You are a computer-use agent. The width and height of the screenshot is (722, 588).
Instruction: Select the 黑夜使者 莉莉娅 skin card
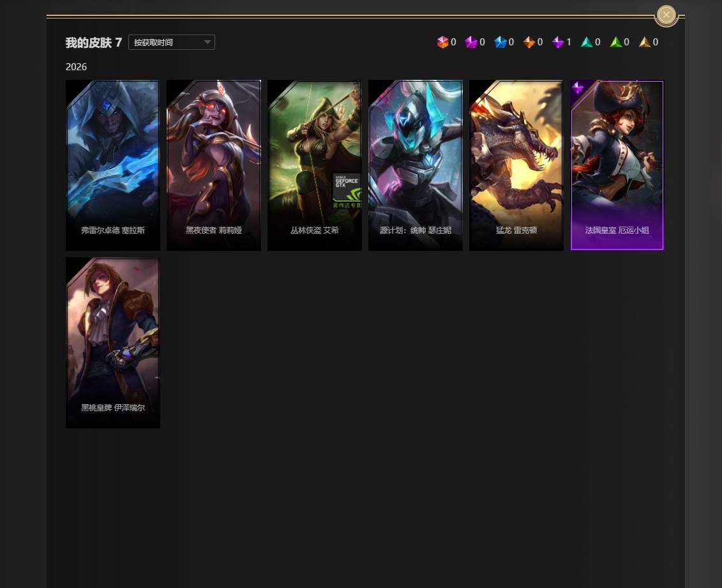(214, 165)
